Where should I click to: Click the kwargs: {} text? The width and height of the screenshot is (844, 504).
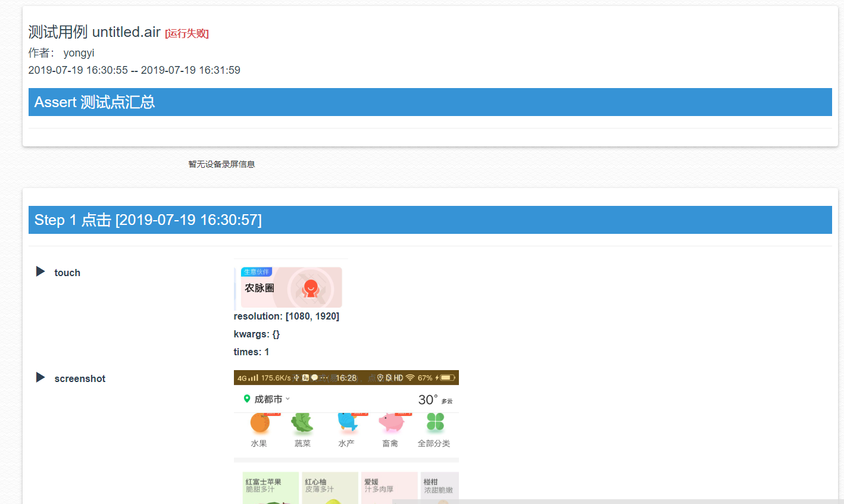[x=257, y=334]
